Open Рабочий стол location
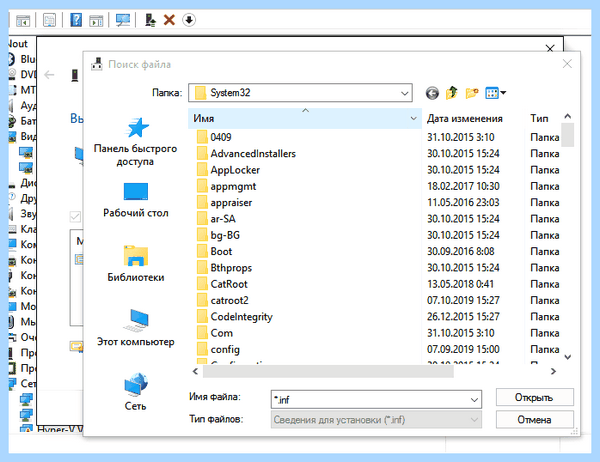 click(135, 201)
